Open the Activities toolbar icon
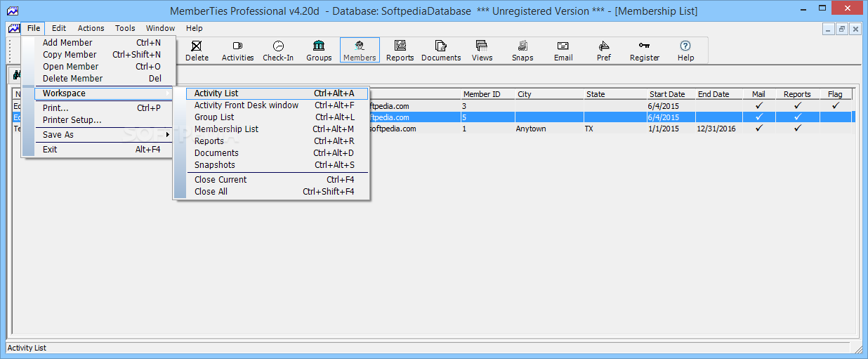Viewport: 868px width, 359px height. click(x=237, y=51)
